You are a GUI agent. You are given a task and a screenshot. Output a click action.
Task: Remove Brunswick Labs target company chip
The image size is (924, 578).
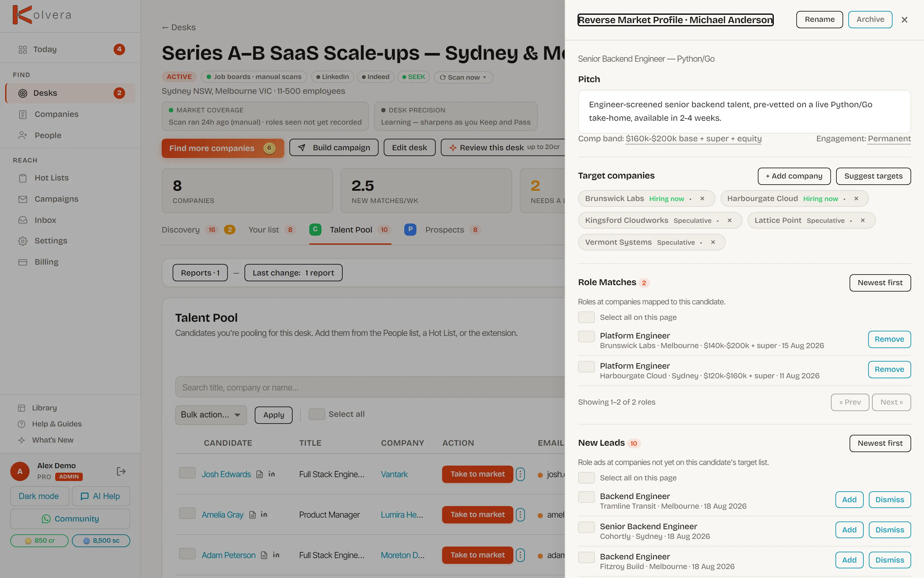pyautogui.click(x=702, y=198)
